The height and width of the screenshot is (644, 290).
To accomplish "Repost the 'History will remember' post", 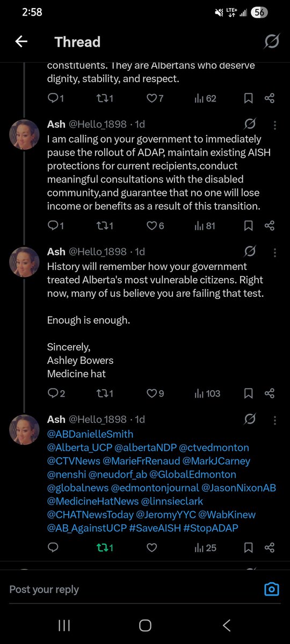I will click(x=104, y=393).
